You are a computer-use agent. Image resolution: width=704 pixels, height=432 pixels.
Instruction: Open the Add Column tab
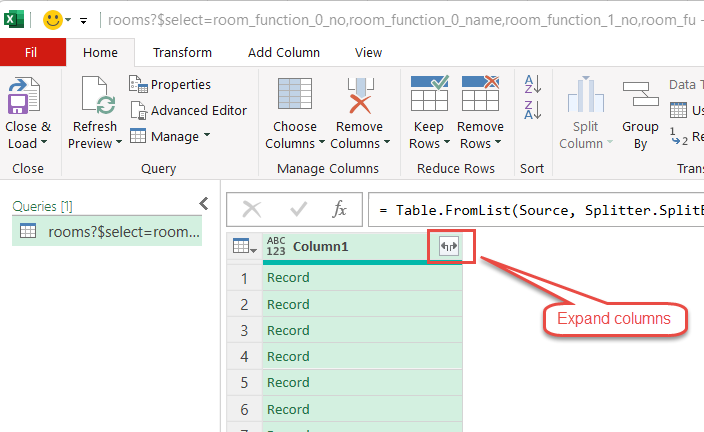[284, 52]
